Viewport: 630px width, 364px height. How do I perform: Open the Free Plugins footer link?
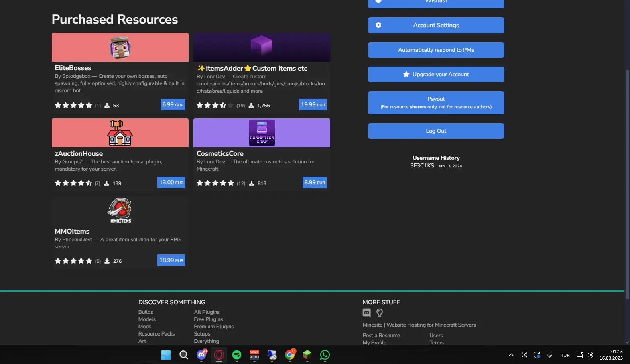click(208, 319)
